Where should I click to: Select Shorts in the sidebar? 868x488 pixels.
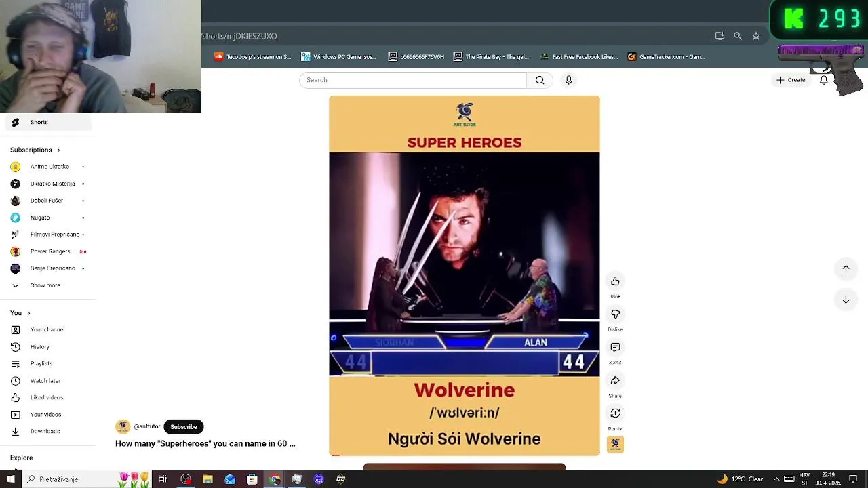pos(47,122)
